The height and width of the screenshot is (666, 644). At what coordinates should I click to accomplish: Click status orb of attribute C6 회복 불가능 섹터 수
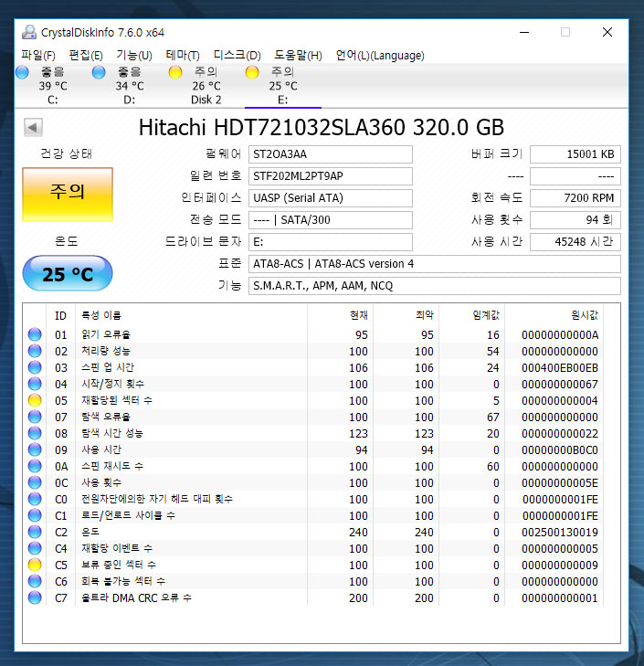tap(35, 581)
